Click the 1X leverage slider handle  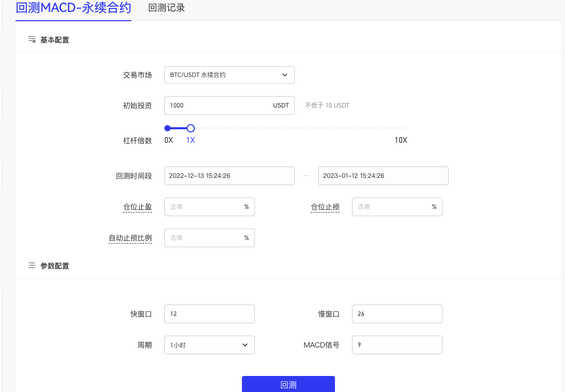pyautogui.click(x=191, y=128)
